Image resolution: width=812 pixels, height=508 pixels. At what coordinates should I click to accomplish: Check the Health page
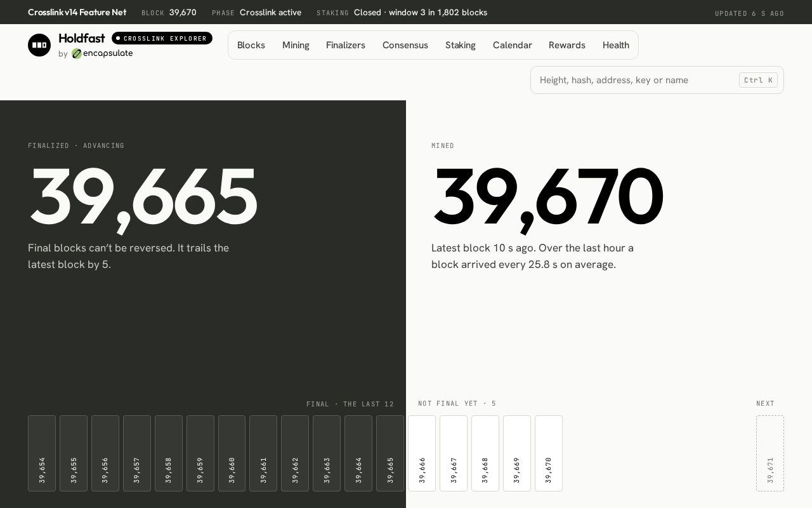[616, 45]
